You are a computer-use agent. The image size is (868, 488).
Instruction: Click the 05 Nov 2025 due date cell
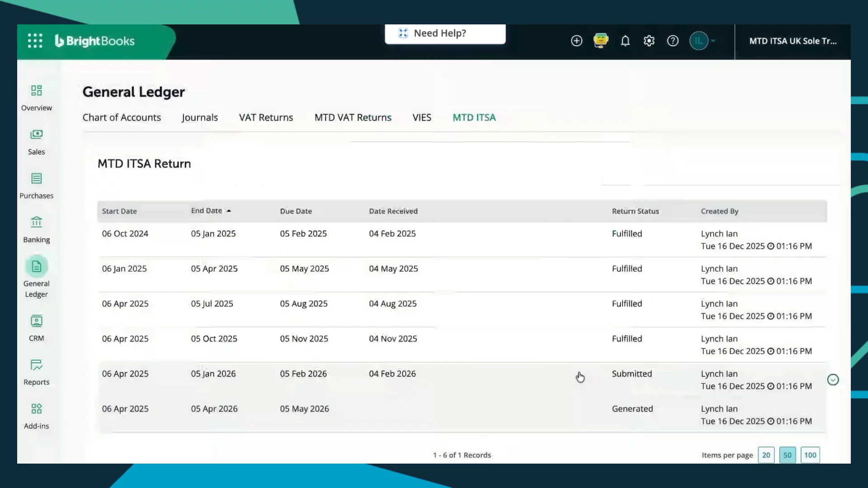304,339
